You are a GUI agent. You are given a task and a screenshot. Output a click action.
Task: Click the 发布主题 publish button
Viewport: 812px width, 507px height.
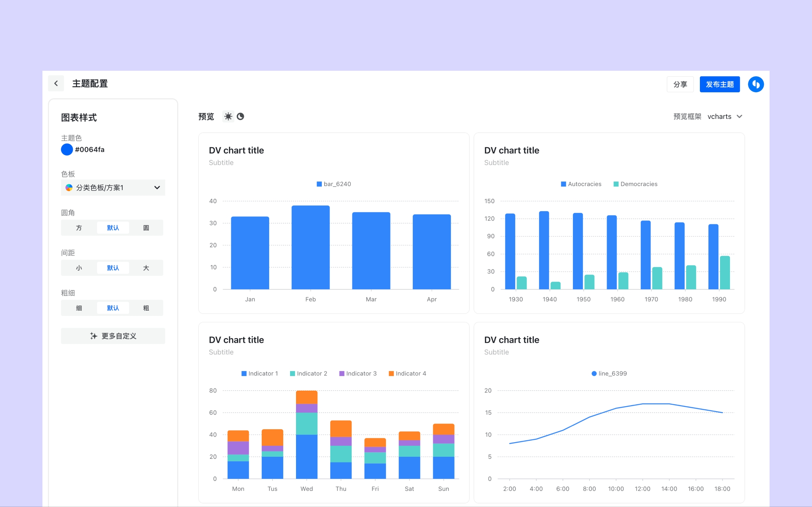[719, 84]
